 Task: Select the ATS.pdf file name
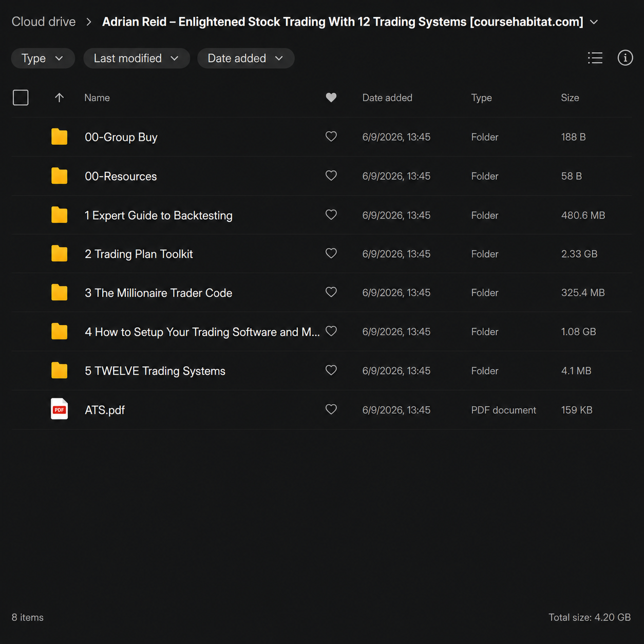tap(105, 410)
